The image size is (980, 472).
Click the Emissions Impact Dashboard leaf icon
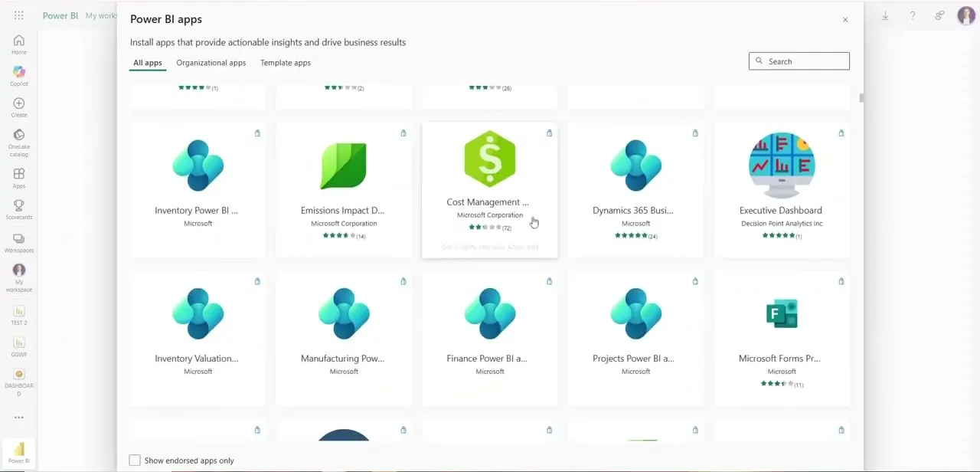coord(344,165)
